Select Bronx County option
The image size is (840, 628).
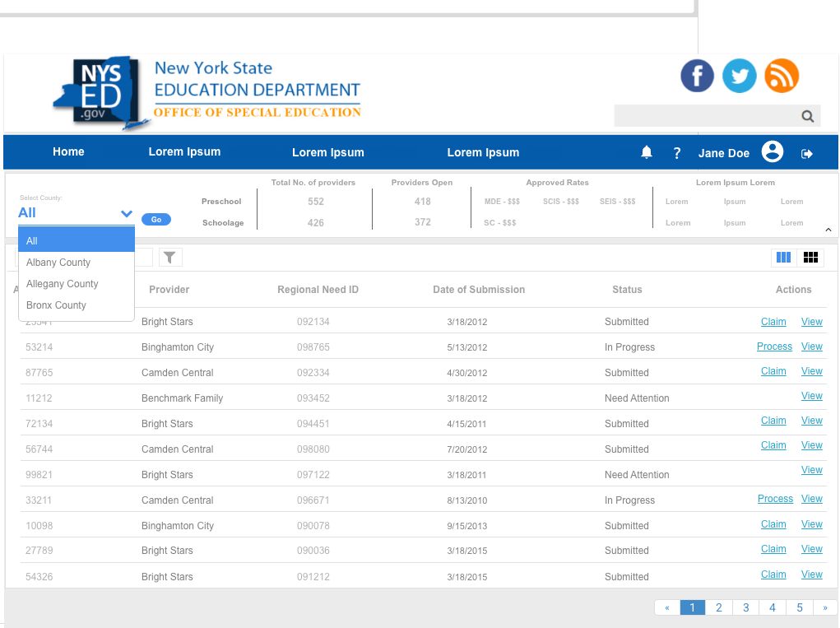(56, 305)
